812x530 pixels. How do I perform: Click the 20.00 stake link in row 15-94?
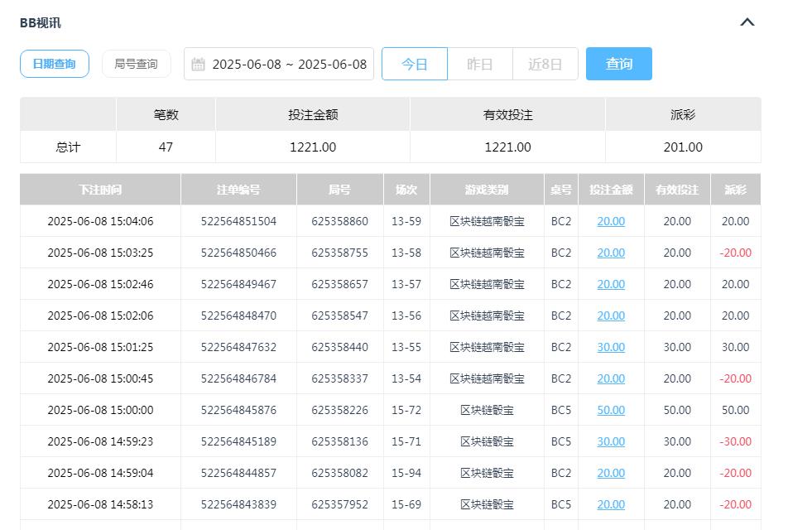coord(610,473)
